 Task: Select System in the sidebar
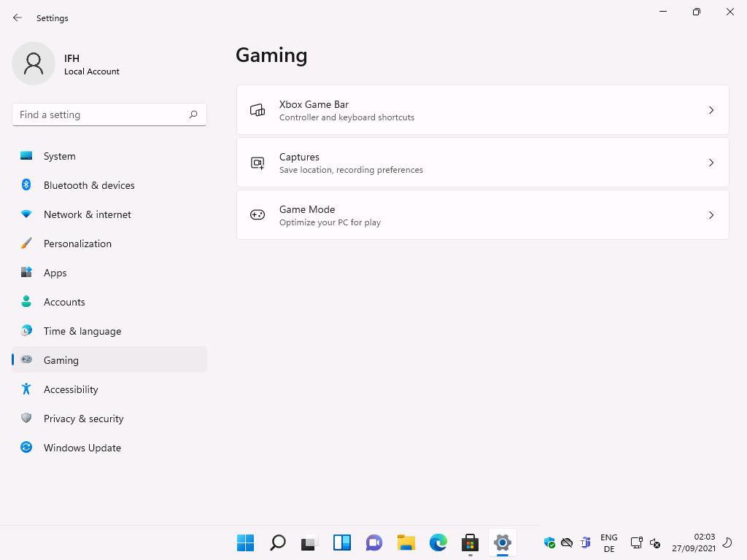click(x=109, y=156)
